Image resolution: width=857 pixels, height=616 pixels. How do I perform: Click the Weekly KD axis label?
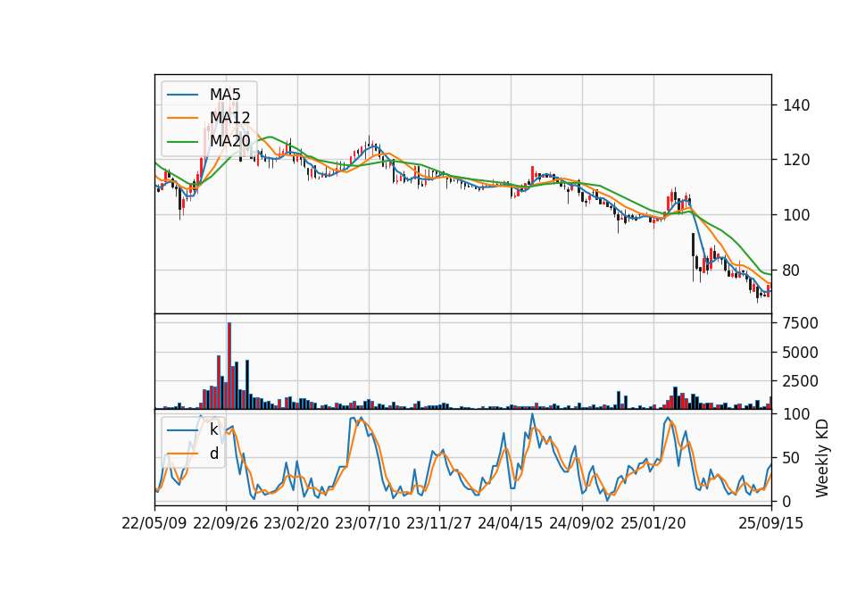tap(822, 458)
